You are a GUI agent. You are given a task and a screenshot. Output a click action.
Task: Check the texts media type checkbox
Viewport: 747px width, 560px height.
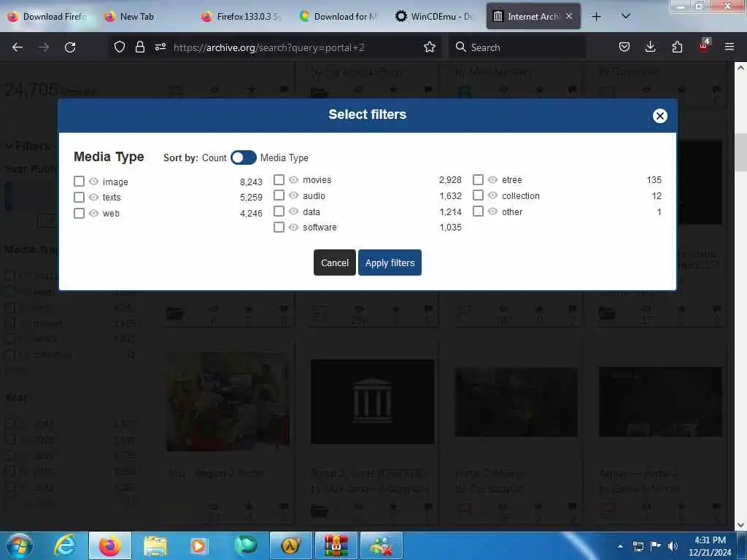pyautogui.click(x=79, y=197)
